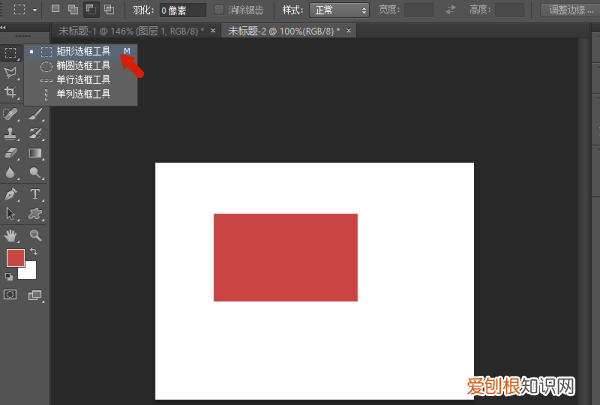This screenshot has height=405, width=600.
Task: Click Add to Selection mode icon
Action: click(73, 9)
